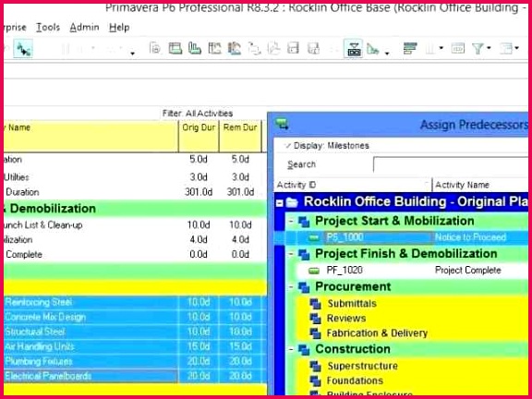The width and height of the screenshot is (532, 399).
Task: Collapse the Rocklin Office Building root node
Action: pos(279,203)
